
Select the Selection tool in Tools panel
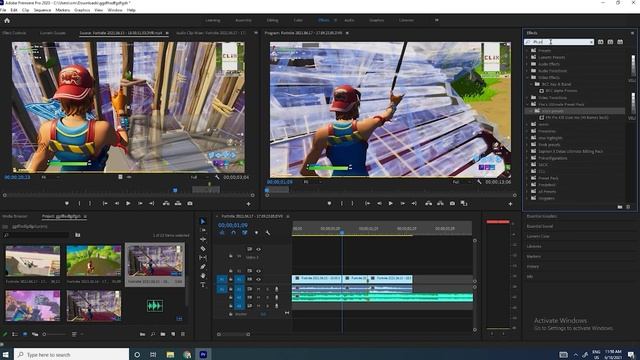click(x=203, y=221)
